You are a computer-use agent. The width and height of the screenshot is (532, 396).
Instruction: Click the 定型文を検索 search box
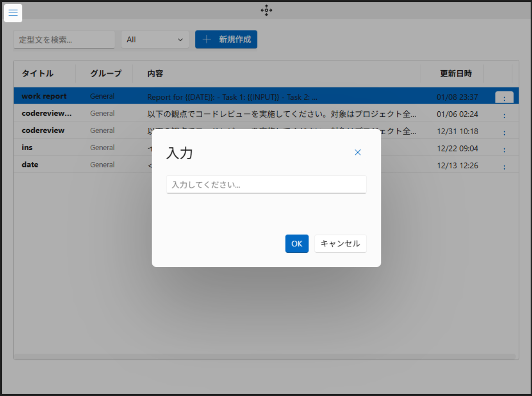point(64,40)
